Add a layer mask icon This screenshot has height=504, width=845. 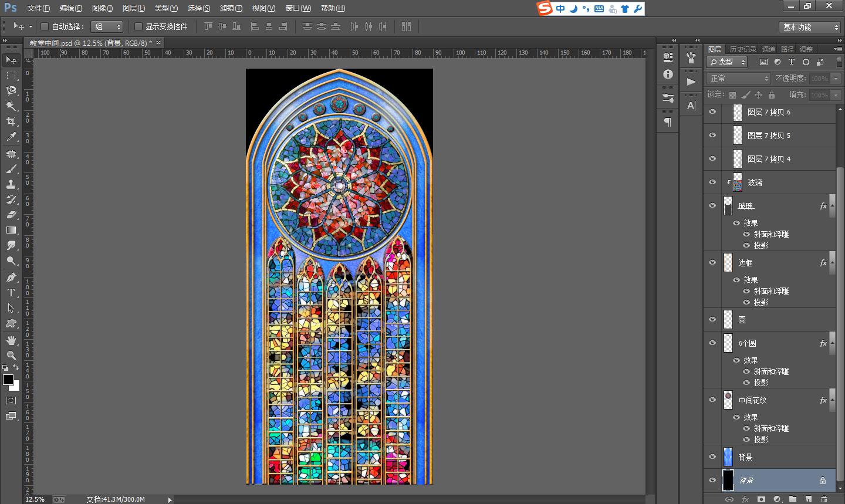tap(761, 499)
